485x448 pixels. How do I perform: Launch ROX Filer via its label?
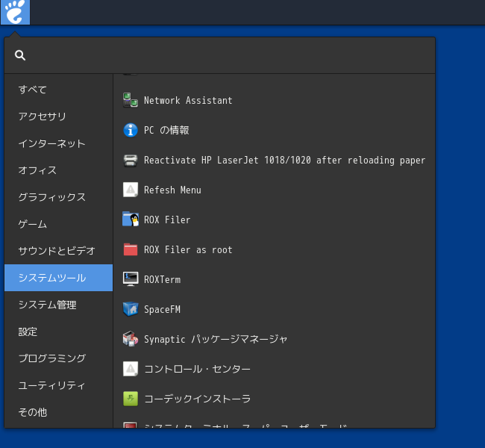pyautogui.click(x=167, y=220)
